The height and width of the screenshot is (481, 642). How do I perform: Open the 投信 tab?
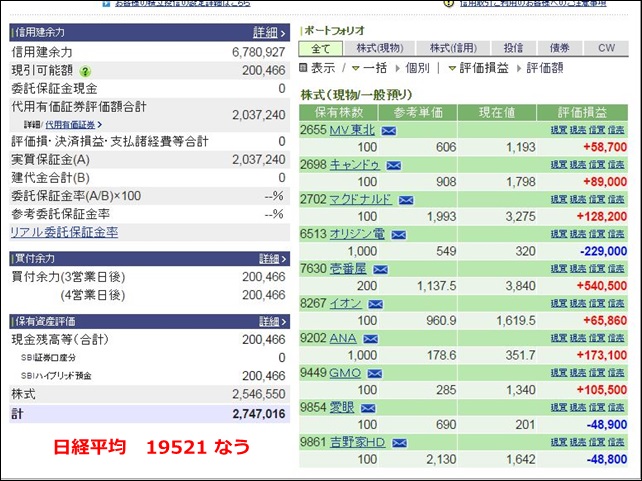click(513, 48)
